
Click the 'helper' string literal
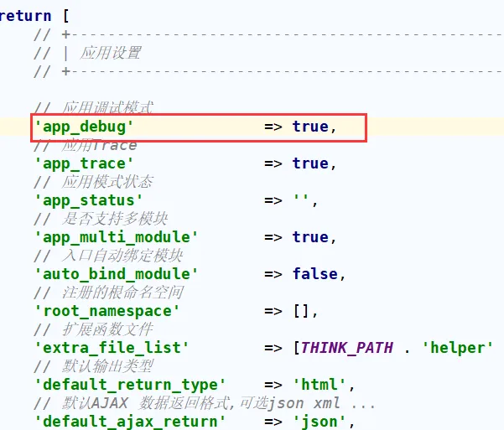[x=457, y=348]
